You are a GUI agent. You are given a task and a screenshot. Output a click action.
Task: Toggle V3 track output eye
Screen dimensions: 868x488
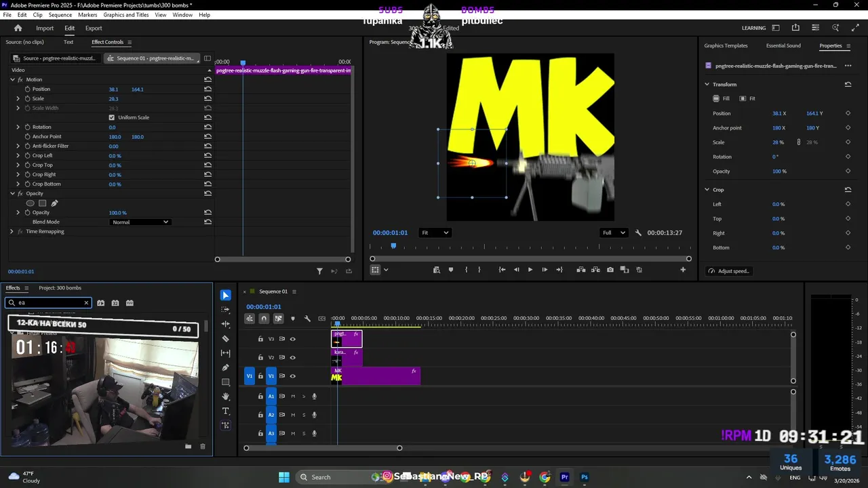(293, 339)
